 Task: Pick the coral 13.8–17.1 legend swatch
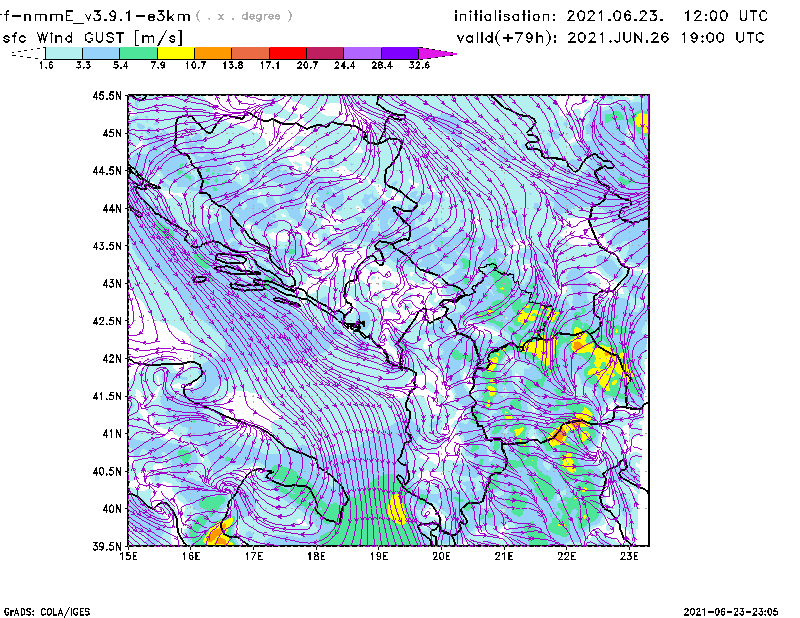click(251, 53)
